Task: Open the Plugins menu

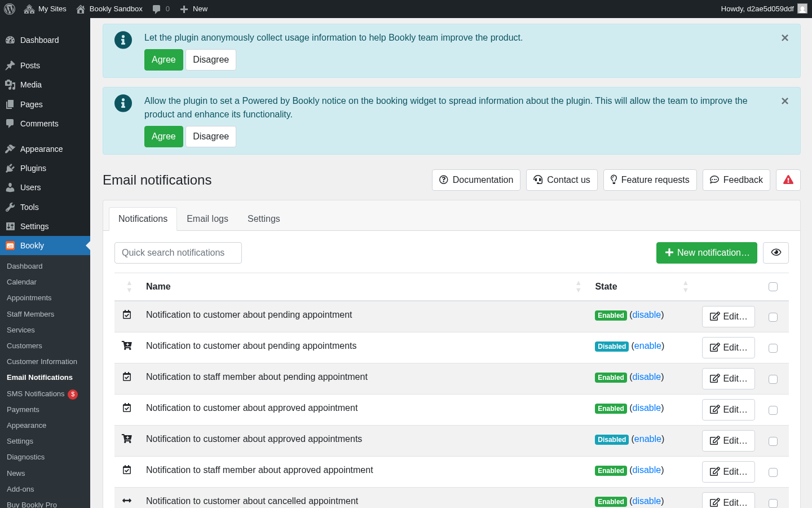Action: click(45, 168)
